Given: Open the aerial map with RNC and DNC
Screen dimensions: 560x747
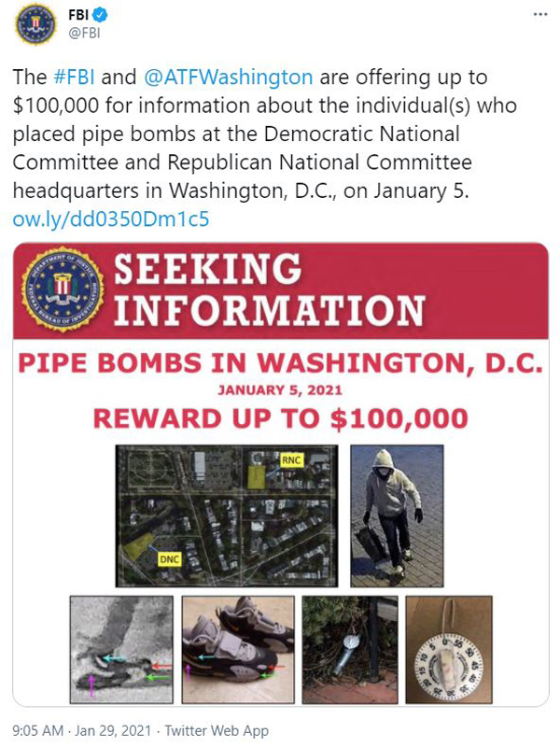Looking at the screenshot, I should click(x=227, y=515).
